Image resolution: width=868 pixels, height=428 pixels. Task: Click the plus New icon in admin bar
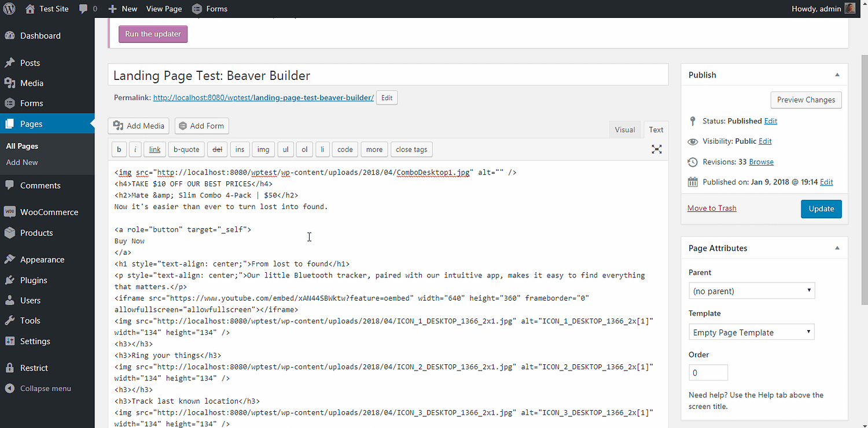(113, 9)
